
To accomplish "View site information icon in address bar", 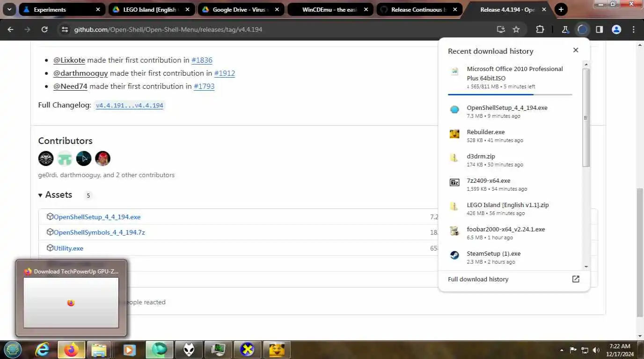I will (65, 29).
